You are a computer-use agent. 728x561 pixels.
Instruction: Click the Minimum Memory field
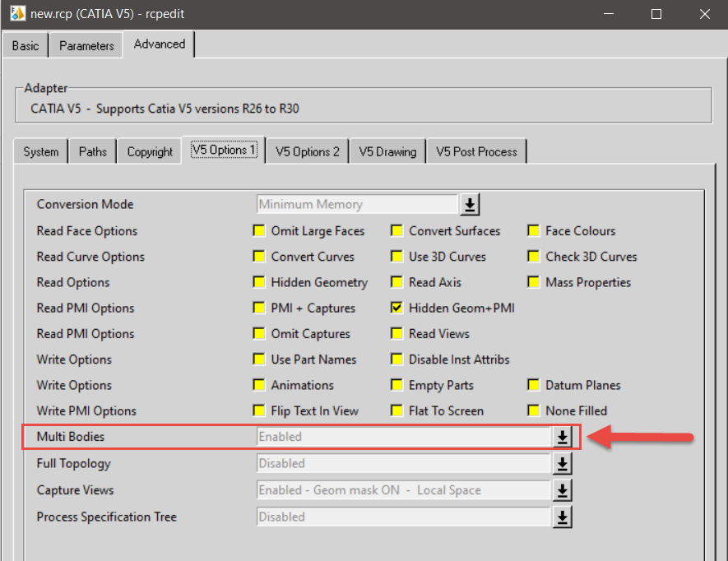(357, 204)
